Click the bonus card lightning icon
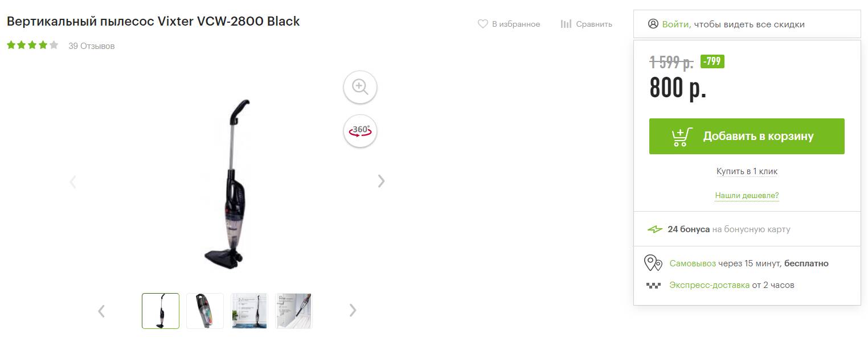 click(655, 229)
